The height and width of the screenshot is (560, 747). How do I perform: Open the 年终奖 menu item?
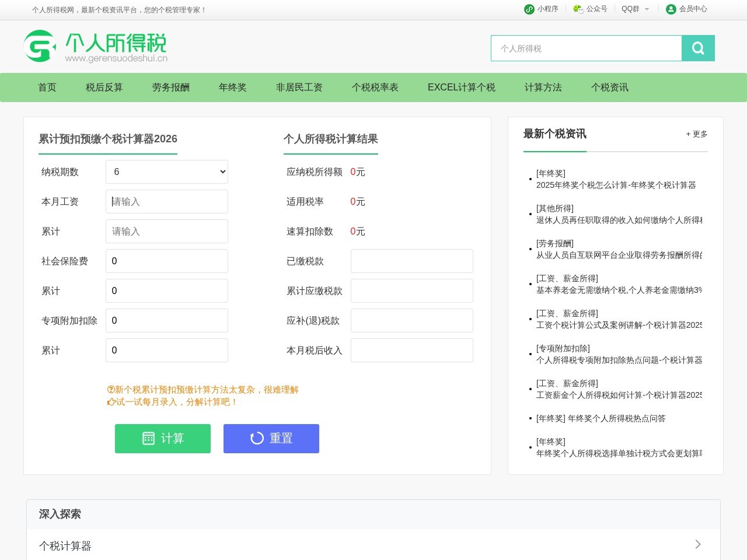click(x=233, y=87)
